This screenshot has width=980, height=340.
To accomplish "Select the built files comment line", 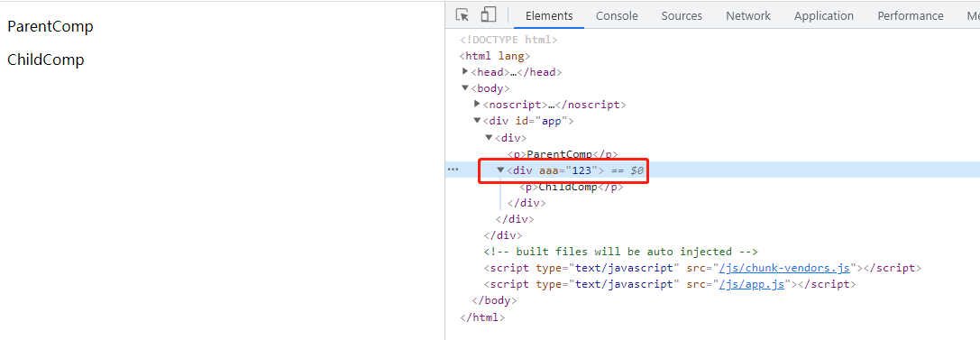I will pos(620,252).
